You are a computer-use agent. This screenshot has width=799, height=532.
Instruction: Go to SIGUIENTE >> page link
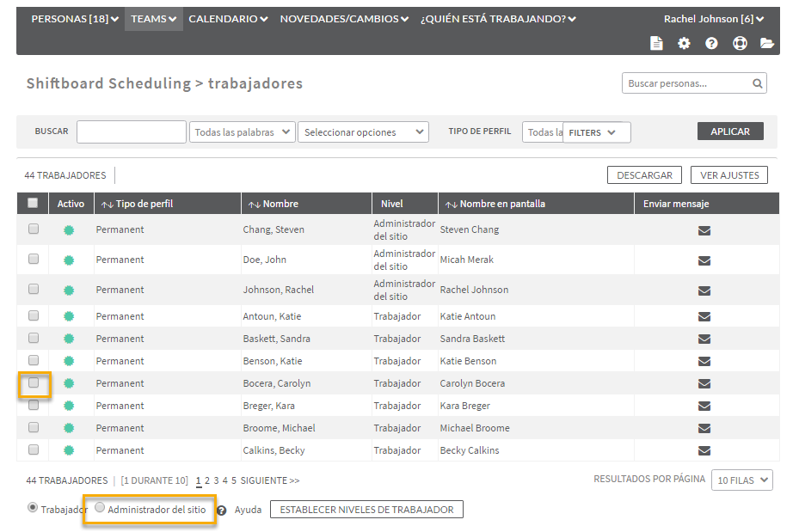(270, 480)
